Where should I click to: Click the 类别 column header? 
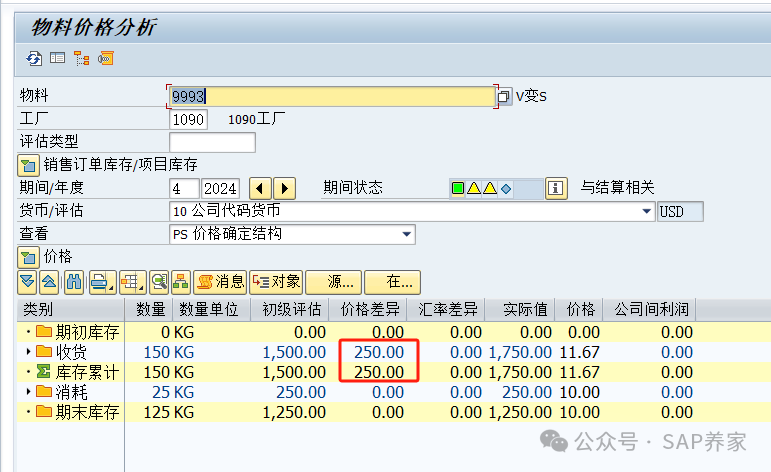pos(70,309)
